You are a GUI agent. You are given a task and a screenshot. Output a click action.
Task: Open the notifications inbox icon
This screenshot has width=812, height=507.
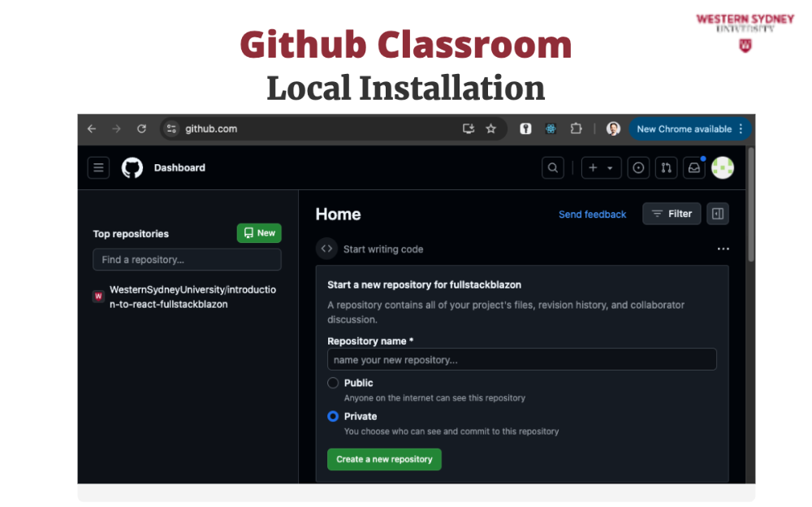tap(693, 168)
